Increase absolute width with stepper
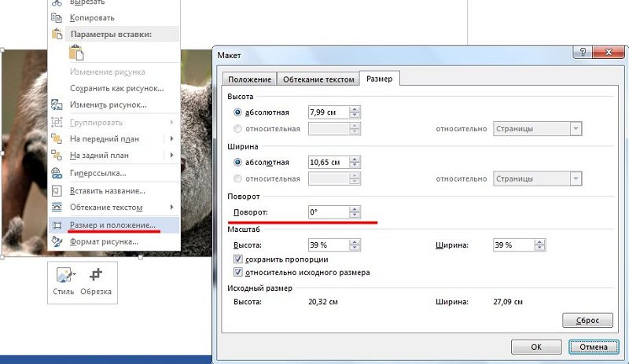This screenshot has width=629, height=364. 355,160
